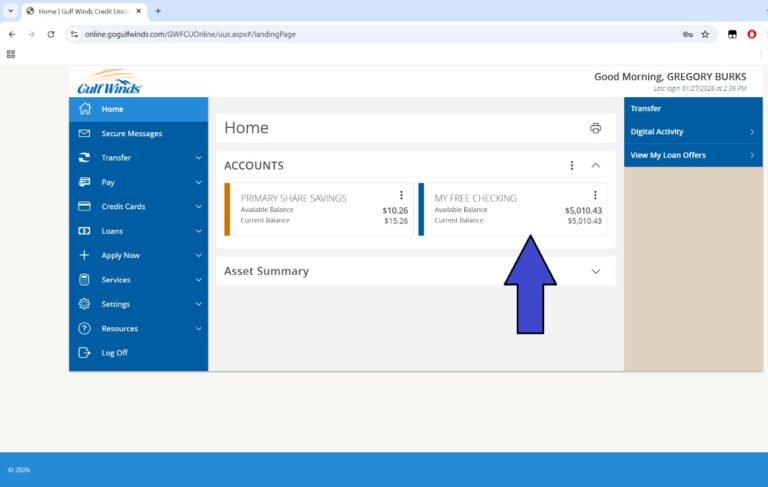Select Home in the sidebar menu
768x487 pixels.
coord(112,109)
